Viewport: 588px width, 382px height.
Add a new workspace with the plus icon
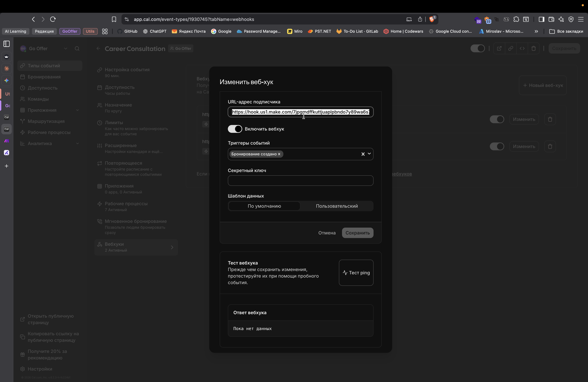point(6,166)
